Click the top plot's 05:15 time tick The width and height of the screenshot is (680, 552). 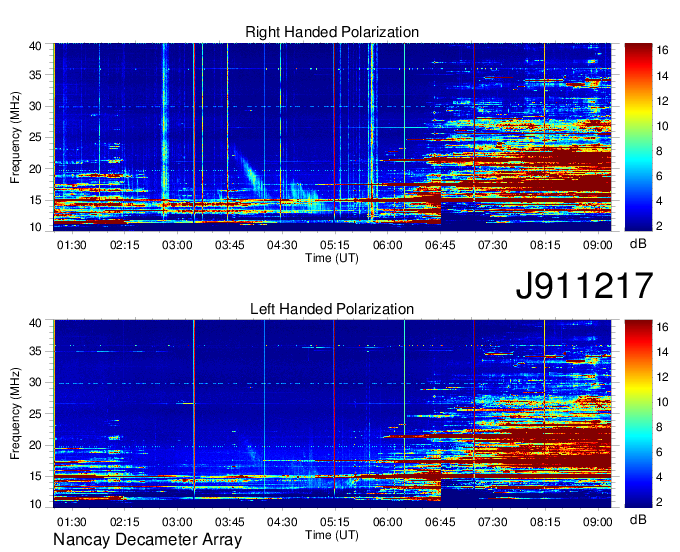(x=335, y=245)
